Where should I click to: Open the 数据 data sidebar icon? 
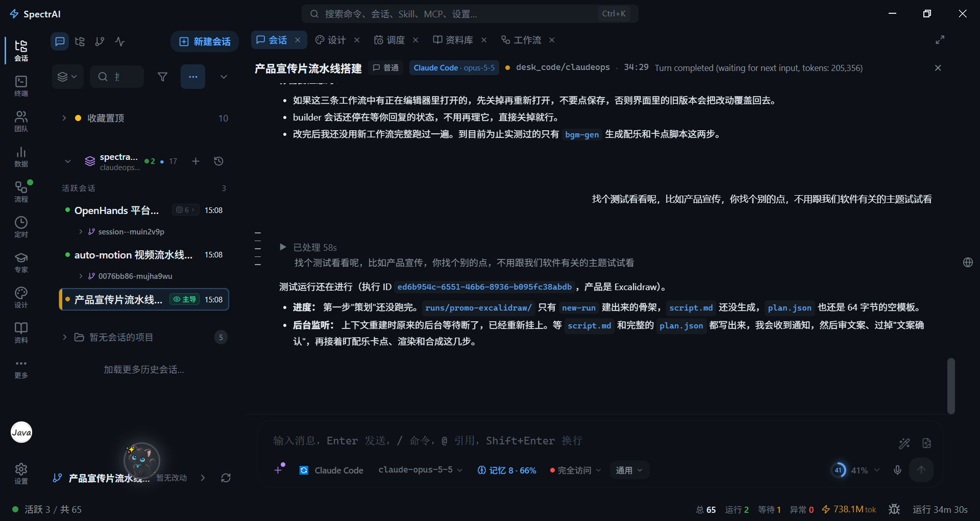point(21,156)
